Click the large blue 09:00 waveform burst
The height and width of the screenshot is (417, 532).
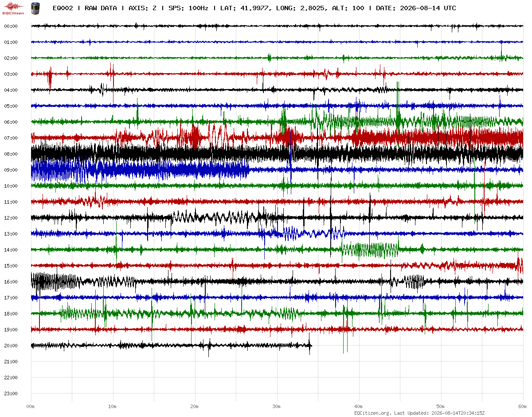point(140,170)
